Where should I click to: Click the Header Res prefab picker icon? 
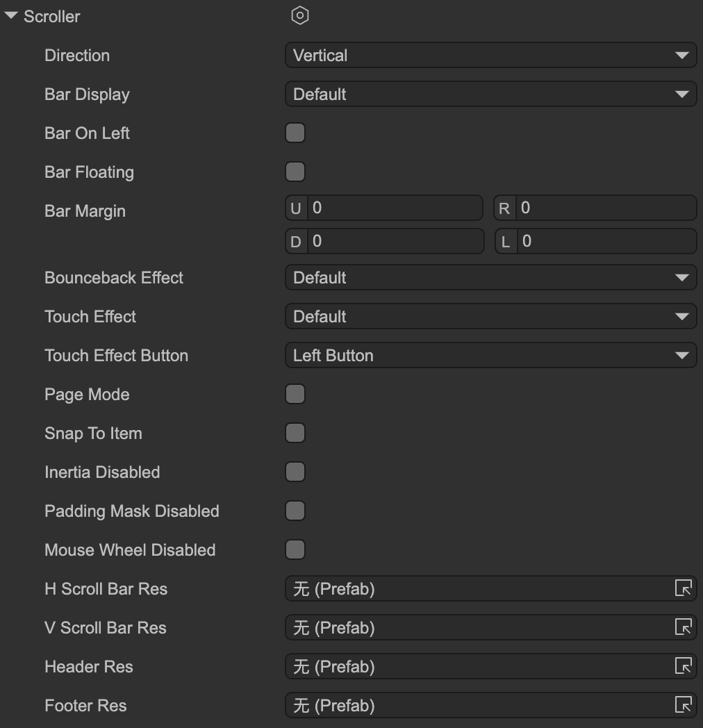click(683, 667)
